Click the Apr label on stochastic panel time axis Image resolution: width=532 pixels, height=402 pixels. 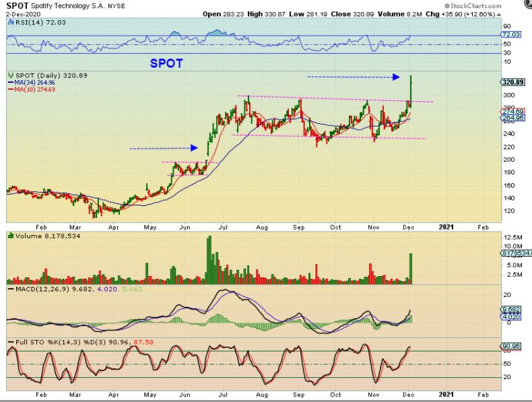pyautogui.click(x=113, y=395)
